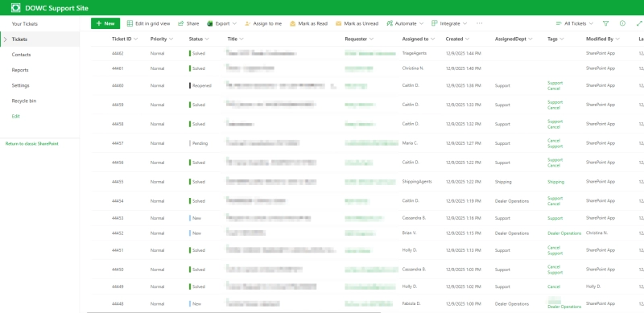Viewport: 644px width, 313px height.
Task: Open Edit in grid view
Action: point(148,23)
